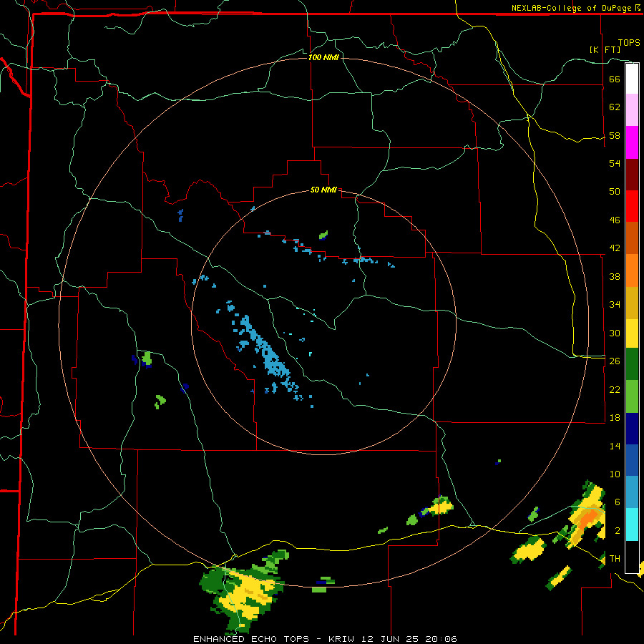644x644 pixels.
Task: Click the 12 JUN 25 date in caption
Action: click(x=391, y=639)
